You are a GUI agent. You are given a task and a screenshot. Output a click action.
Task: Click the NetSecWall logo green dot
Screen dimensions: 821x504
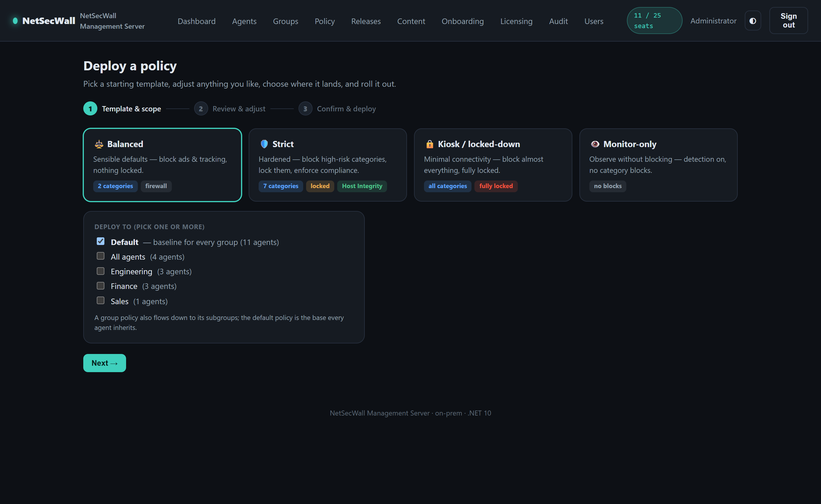click(15, 21)
